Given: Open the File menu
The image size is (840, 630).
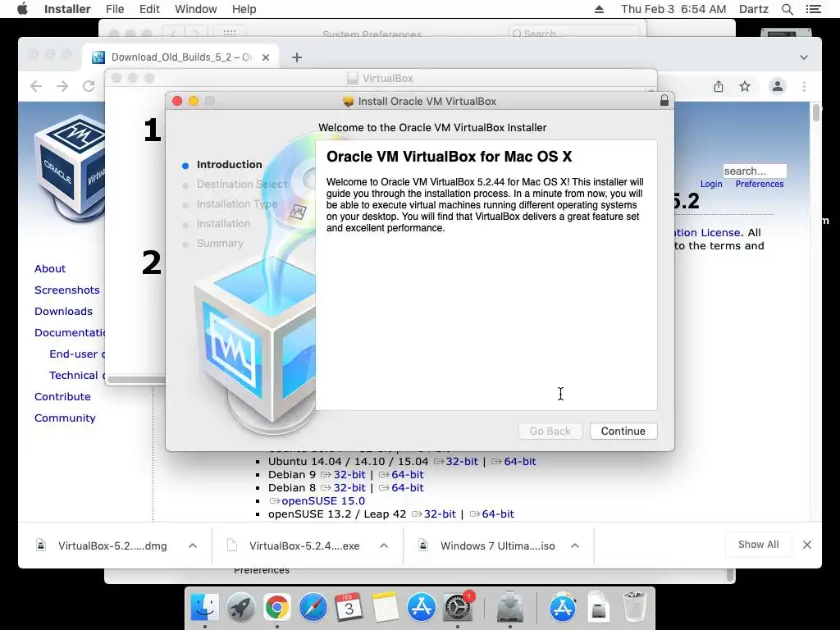Looking at the screenshot, I should 115,9.
